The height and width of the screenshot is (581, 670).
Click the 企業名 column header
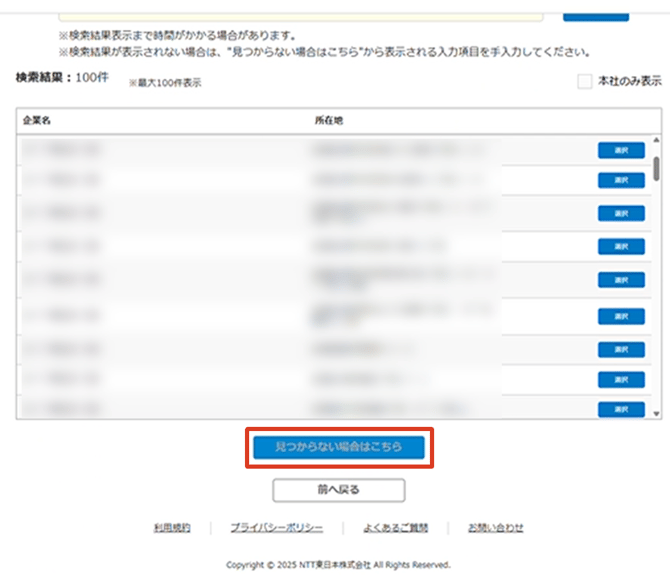37,119
